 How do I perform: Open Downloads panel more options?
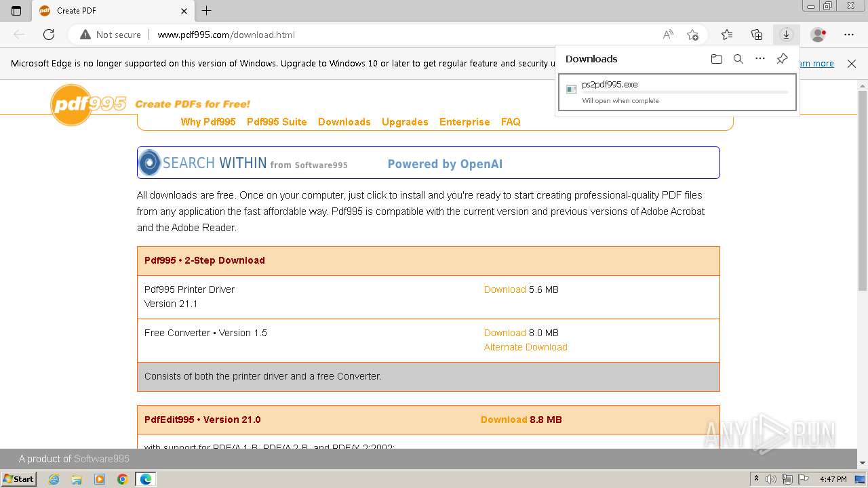pos(760,59)
